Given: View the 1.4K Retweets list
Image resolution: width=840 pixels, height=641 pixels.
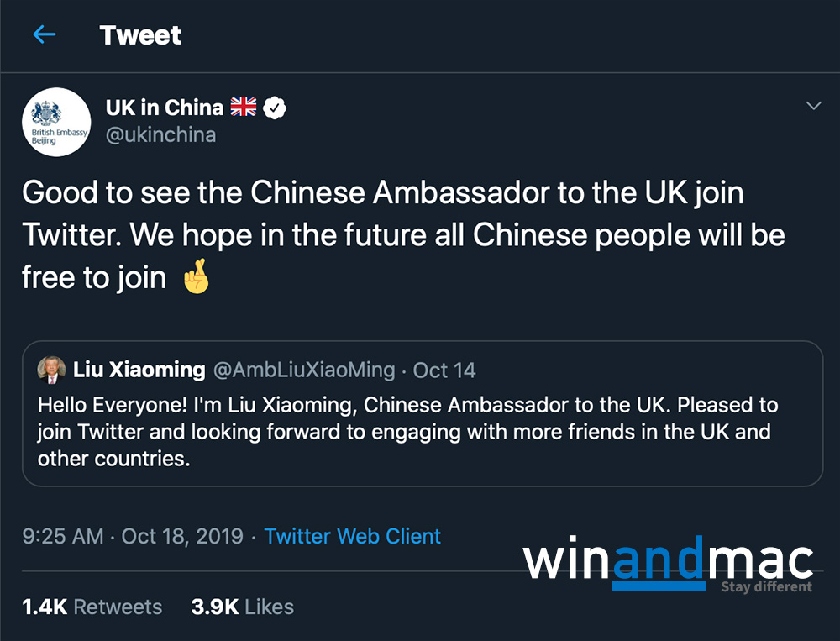Looking at the screenshot, I should pyautogui.click(x=92, y=607).
